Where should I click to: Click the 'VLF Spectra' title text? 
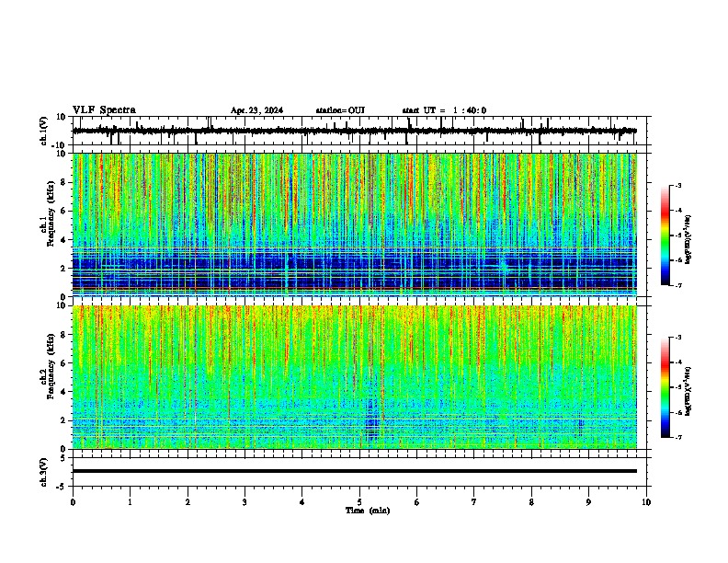104,110
